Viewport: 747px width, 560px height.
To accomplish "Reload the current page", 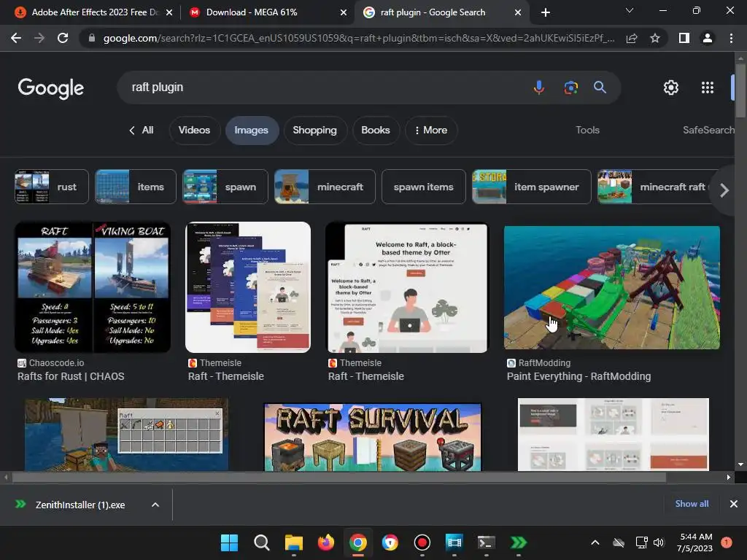I will (x=63, y=38).
